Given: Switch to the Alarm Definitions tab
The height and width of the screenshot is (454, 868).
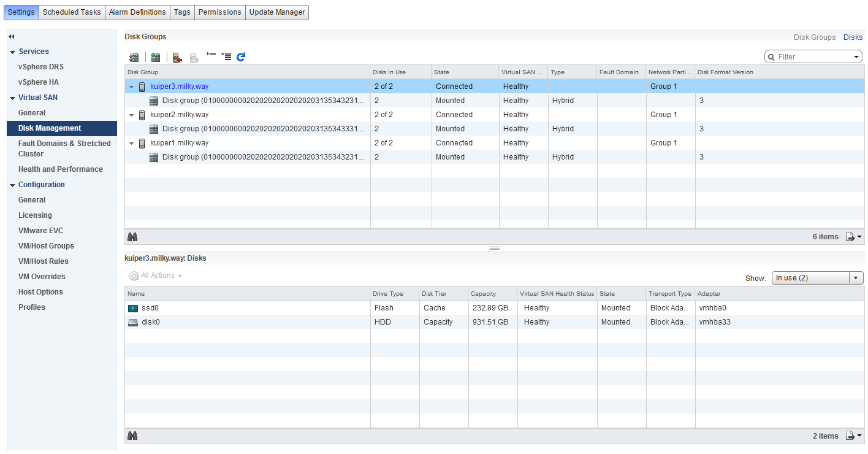Looking at the screenshot, I should pyautogui.click(x=137, y=12).
